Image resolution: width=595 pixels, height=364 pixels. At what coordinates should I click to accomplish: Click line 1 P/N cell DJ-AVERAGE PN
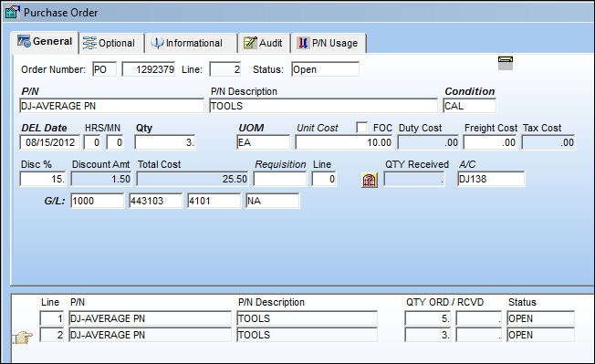tap(150, 318)
